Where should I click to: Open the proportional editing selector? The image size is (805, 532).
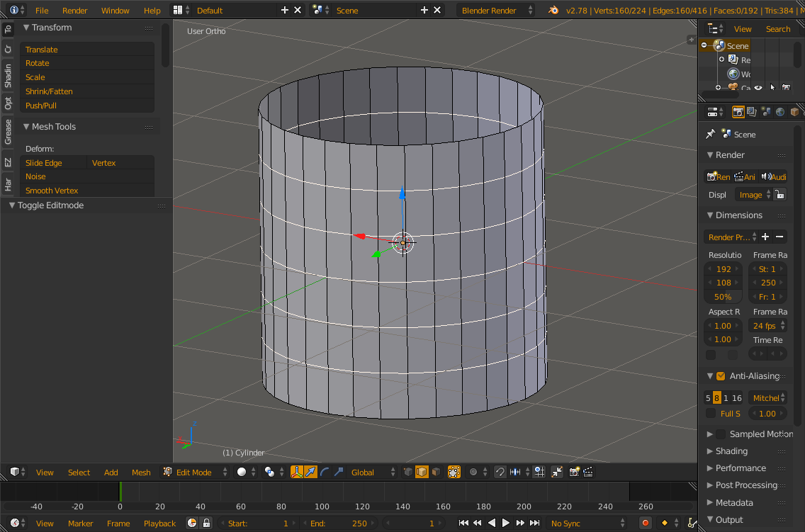point(478,472)
